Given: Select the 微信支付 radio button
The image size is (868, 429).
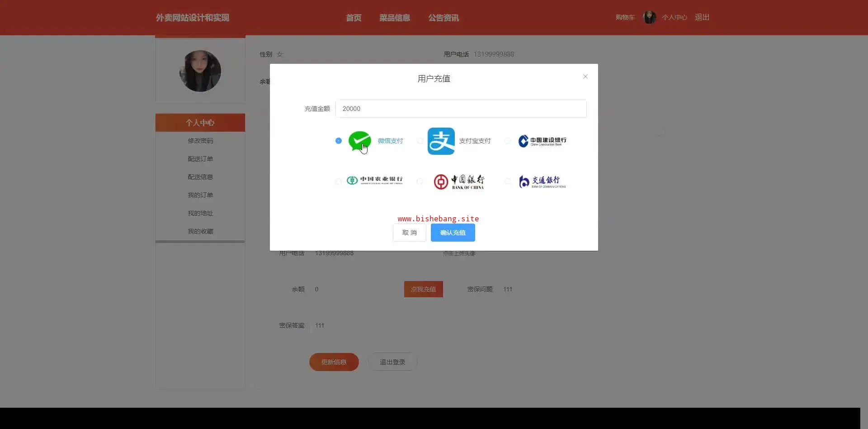Looking at the screenshot, I should (x=339, y=141).
